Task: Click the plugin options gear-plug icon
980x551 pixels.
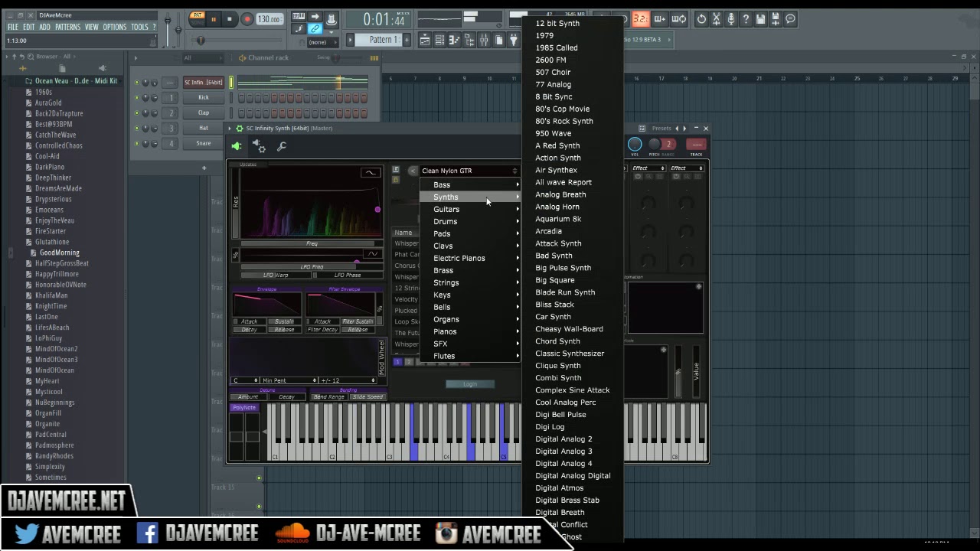Action: (259, 146)
